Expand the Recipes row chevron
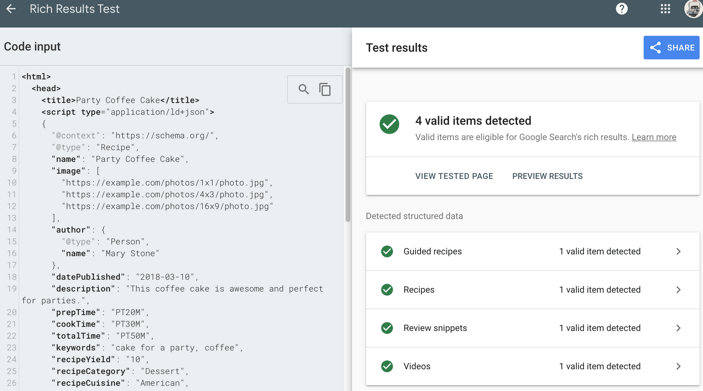The width and height of the screenshot is (703, 391). click(x=678, y=290)
